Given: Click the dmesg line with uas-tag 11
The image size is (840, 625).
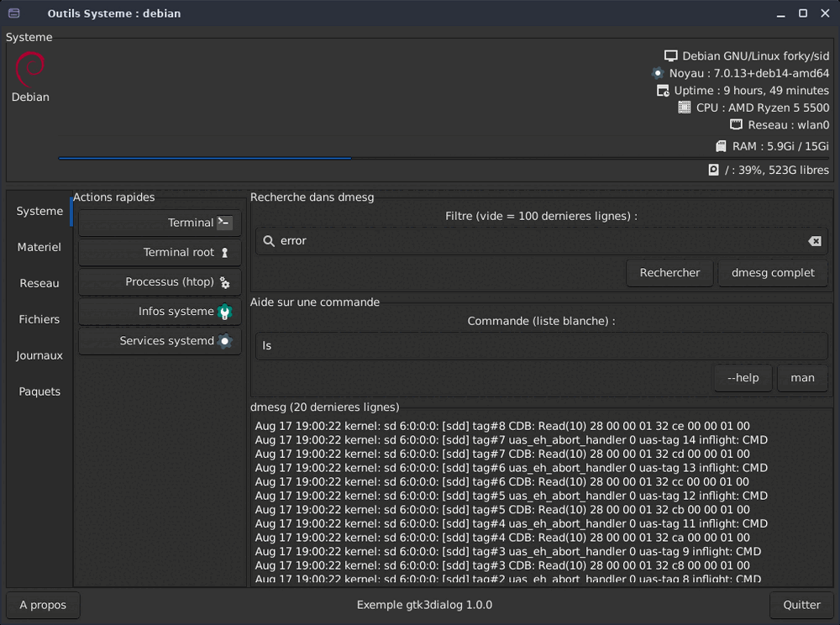Looking at the screenshot, I should pos(512,524).
